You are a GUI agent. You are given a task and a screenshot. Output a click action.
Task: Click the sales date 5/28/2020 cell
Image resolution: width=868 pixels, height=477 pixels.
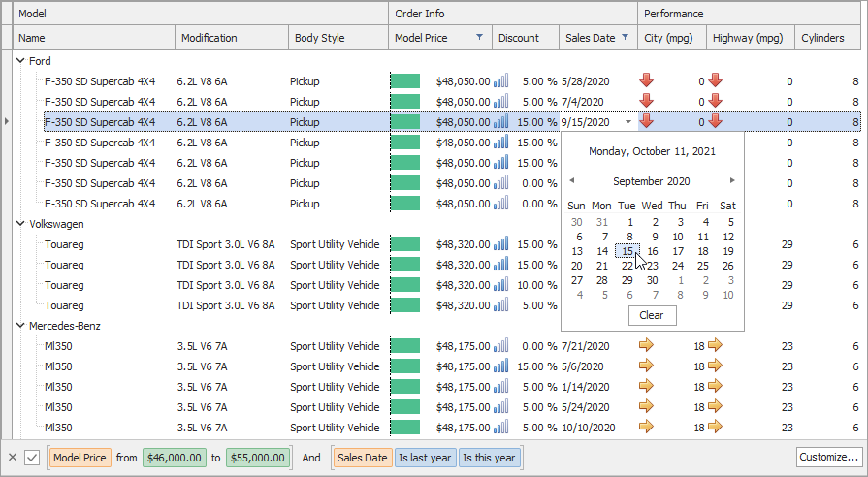[x=598, y=81]
